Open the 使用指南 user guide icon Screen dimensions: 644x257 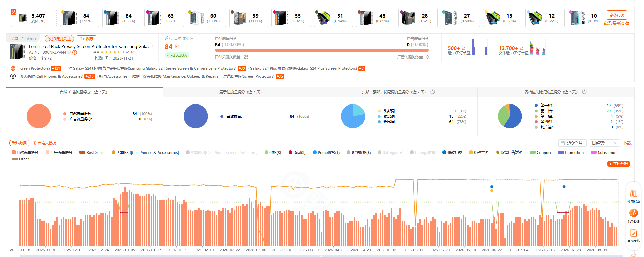[x=634, y=193]
